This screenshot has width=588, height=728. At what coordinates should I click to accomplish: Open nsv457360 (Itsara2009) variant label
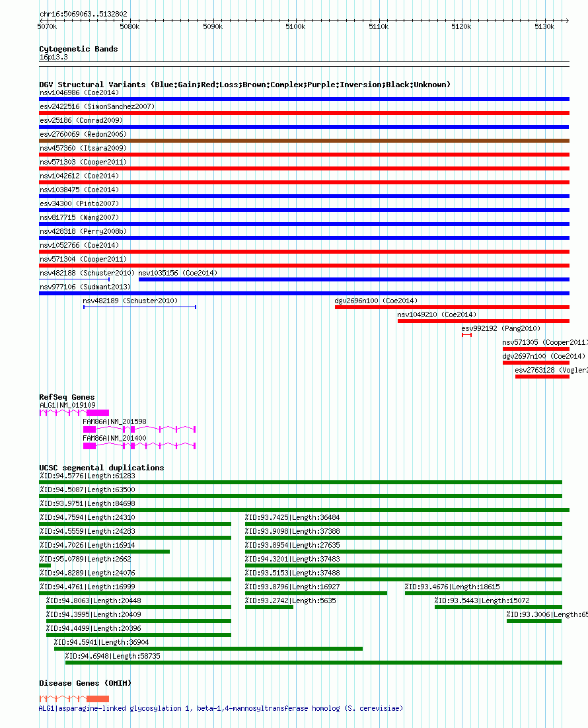(83, 148)
